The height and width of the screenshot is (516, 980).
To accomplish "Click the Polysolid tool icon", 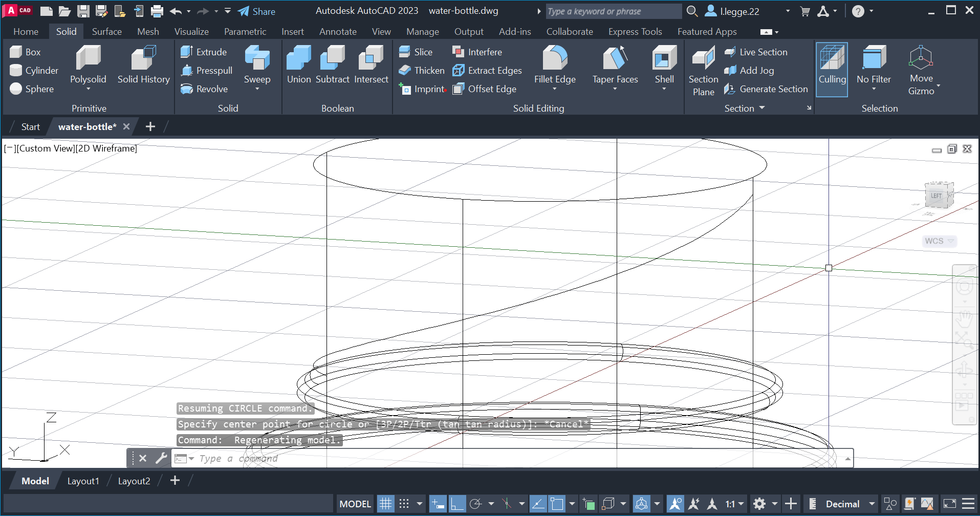I will [x=88, y=57].
